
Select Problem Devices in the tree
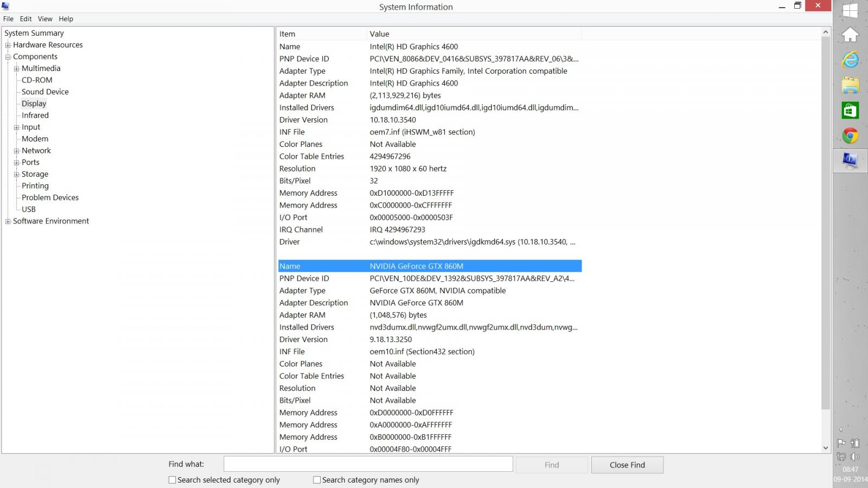pyautogui.click(x=50, y=198)
